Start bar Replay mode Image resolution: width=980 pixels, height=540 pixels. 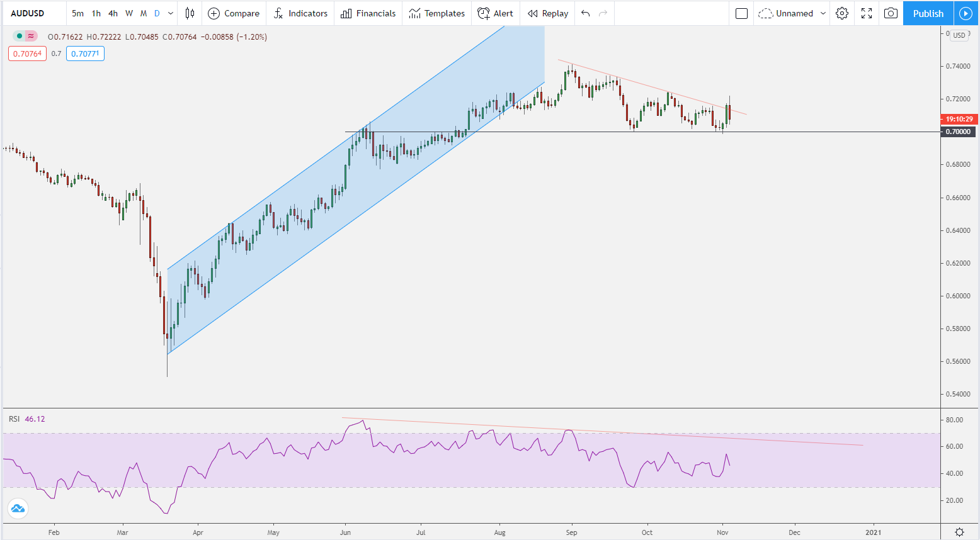point(547,13)
